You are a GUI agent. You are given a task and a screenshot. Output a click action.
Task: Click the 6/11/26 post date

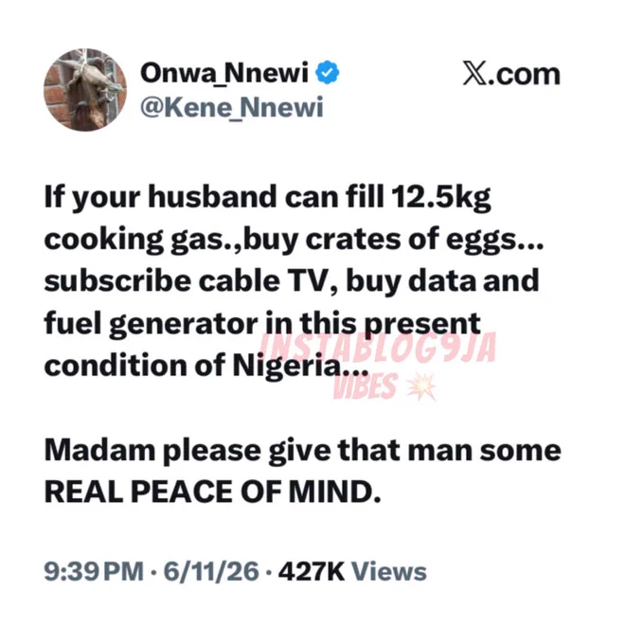(x=211, y=571)
